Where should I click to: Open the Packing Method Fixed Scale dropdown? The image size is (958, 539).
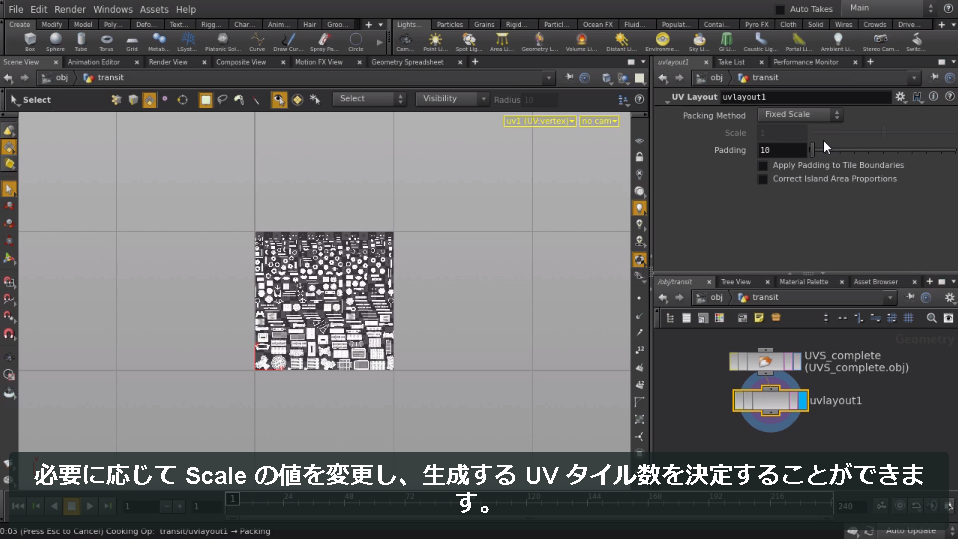[x=800, y=114]
